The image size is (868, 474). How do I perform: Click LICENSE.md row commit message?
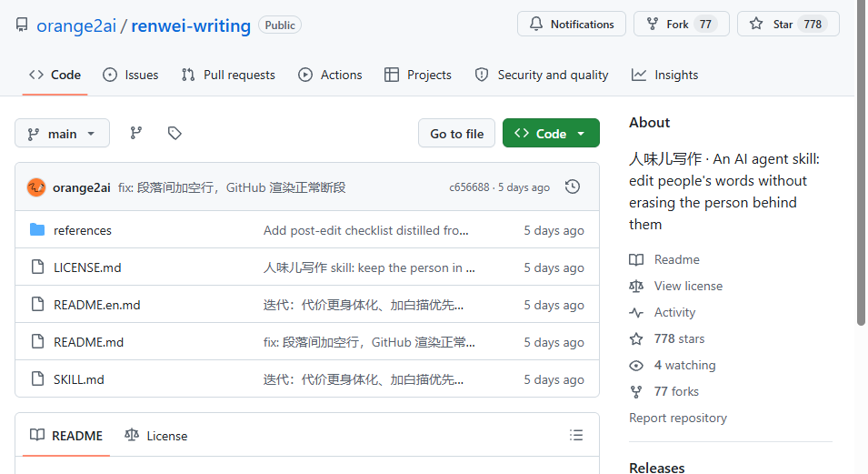pos(369,267)
